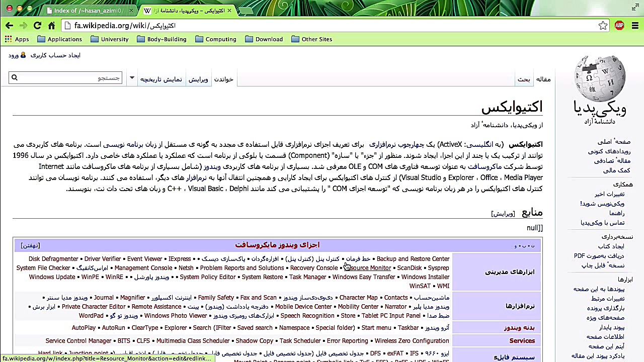Select the نمایش تاریخچه (history) tab

tap(161, 79)
